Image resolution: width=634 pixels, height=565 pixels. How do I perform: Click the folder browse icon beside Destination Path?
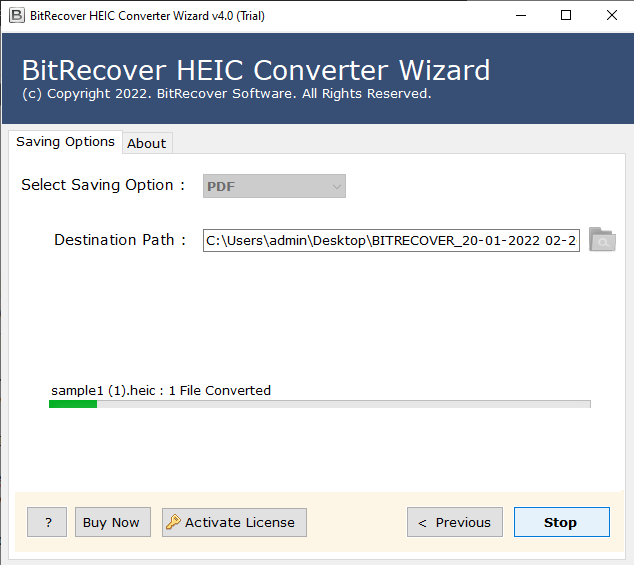602,239
